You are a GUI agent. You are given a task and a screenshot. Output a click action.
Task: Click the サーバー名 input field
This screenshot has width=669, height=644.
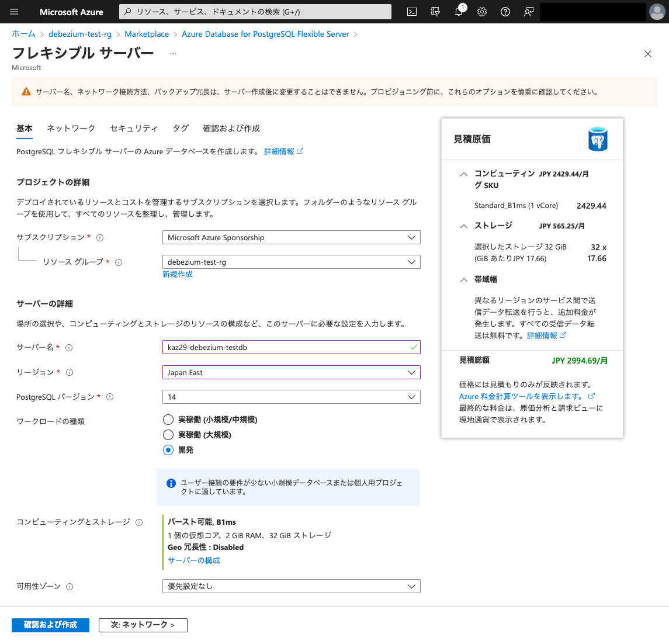[x=292, y=347]
